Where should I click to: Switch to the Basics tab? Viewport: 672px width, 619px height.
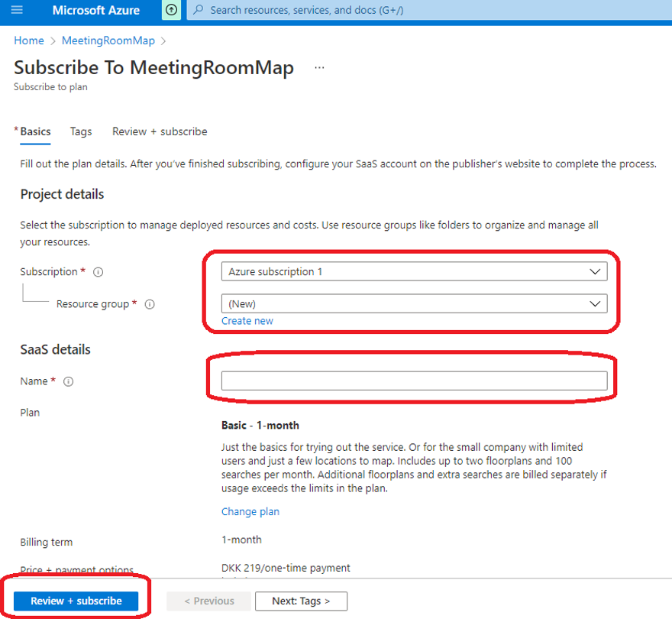35,131
